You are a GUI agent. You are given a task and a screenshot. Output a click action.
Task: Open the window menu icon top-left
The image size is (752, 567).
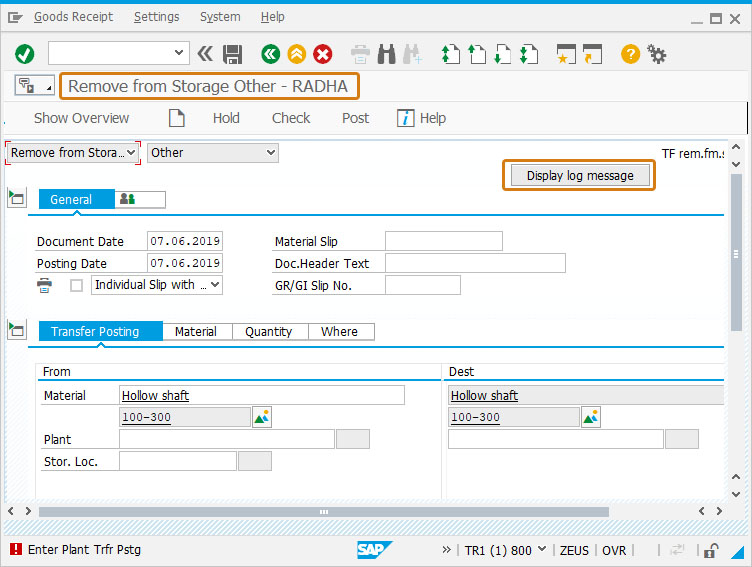point(15,18)
